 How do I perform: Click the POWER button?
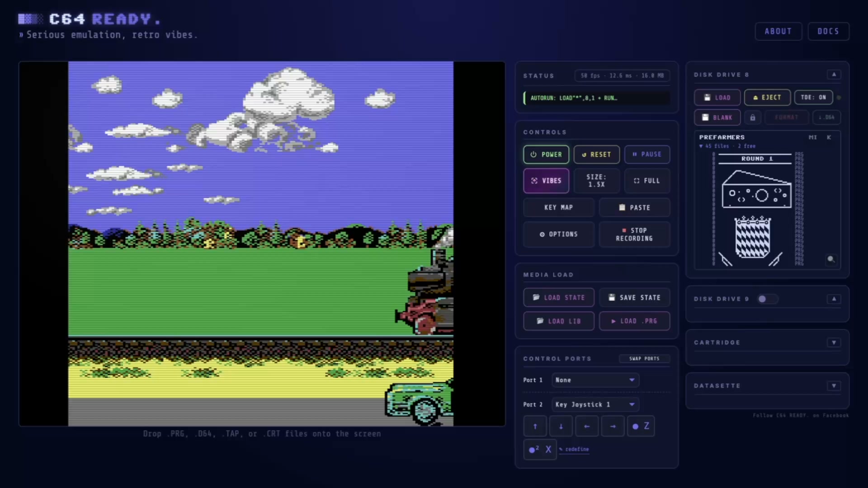pyautogui.click(x=546, y=155)
